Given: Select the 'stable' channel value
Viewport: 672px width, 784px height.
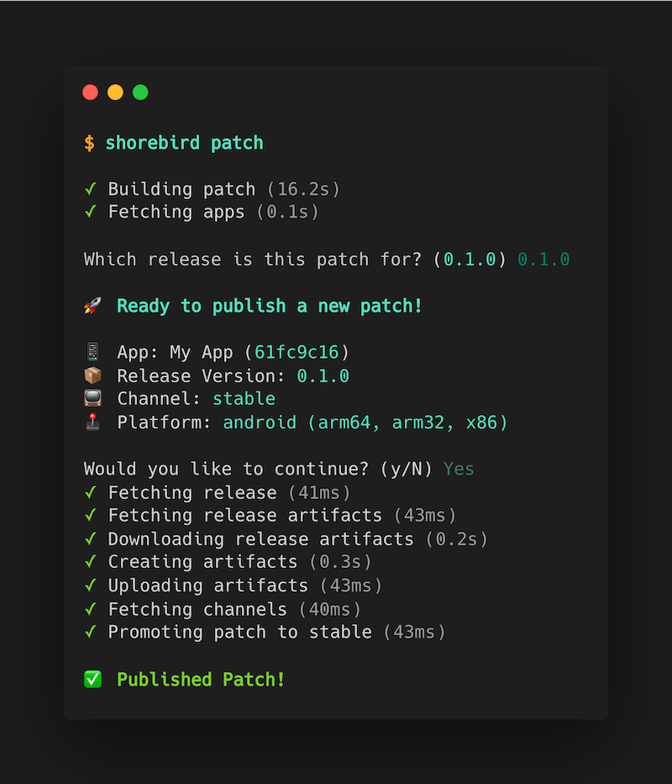Looking at the screenshot, I should [244, 398].
